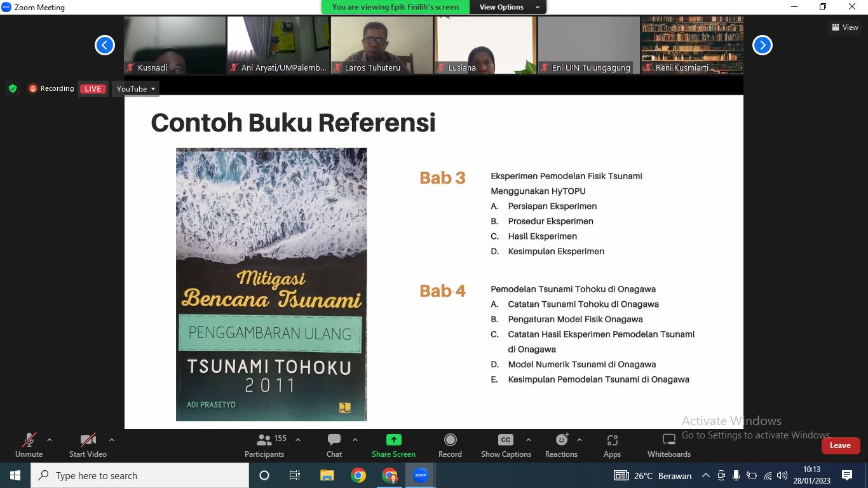This screenshot has width=868, height=488.
Task: Click the LIVE indicator badge
Action: point(93,89)
